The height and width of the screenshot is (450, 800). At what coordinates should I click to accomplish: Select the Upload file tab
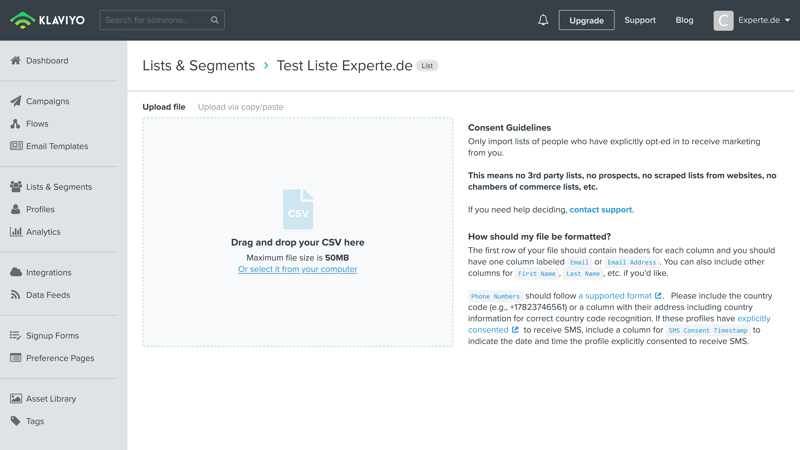pos(164,107)
